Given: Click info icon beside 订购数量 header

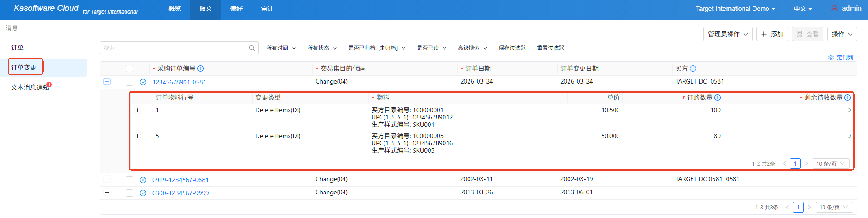Looking at the screenshot, I should pyautogui.click(x=718, y=98).
